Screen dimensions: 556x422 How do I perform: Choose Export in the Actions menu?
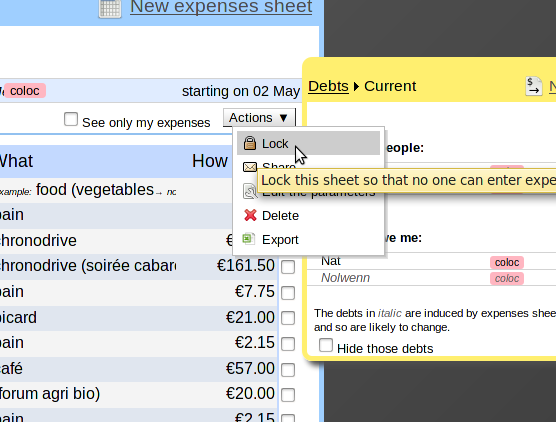click(280, 240)
